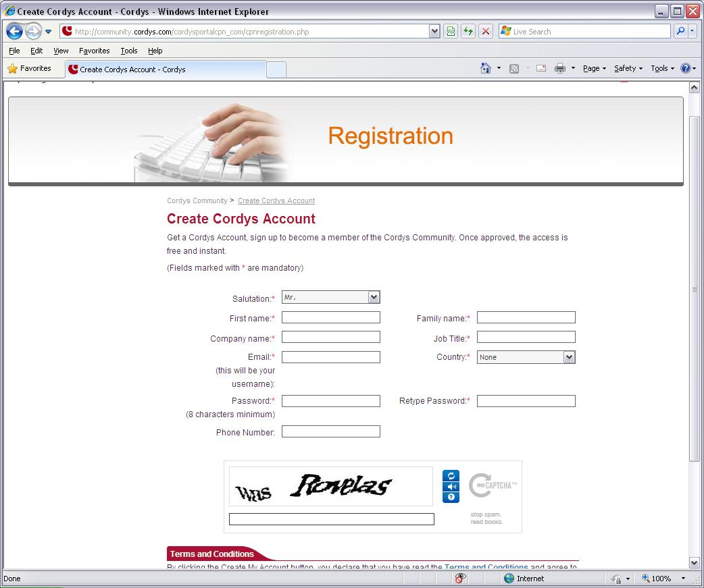Click the Help question mark icon
Image resolution: width=704 pixels, height=588 pixels.
(686, 68)
